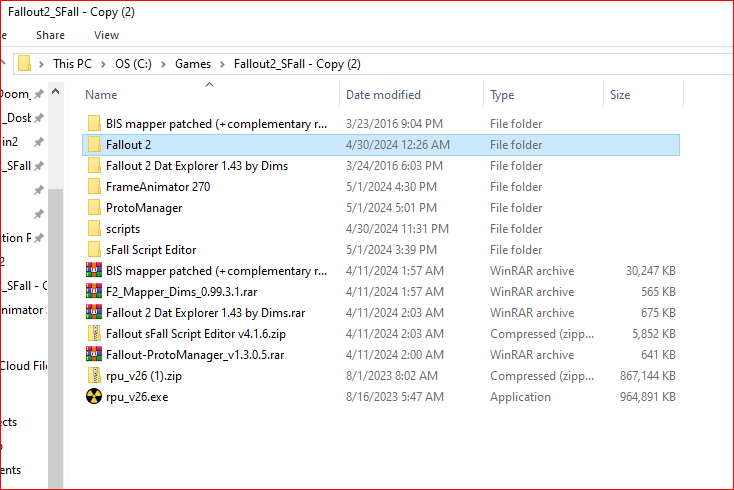The height and width of the screenshot is (490, 734).
Task: Navigate to This PC in the breadcrumb
Action: (x=73, y=64)
